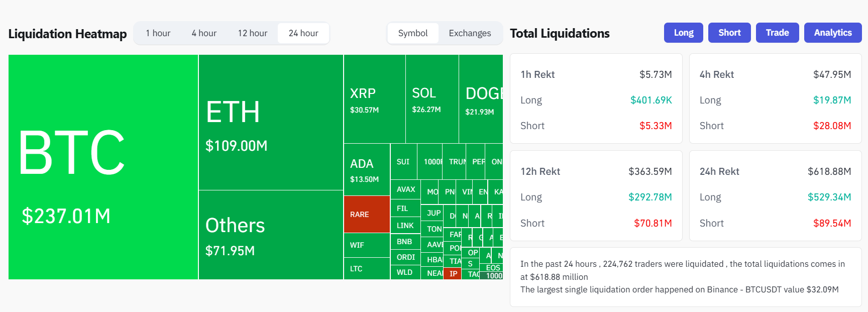Select the Others $71.95M tile
868x312 pixels.
271,235
